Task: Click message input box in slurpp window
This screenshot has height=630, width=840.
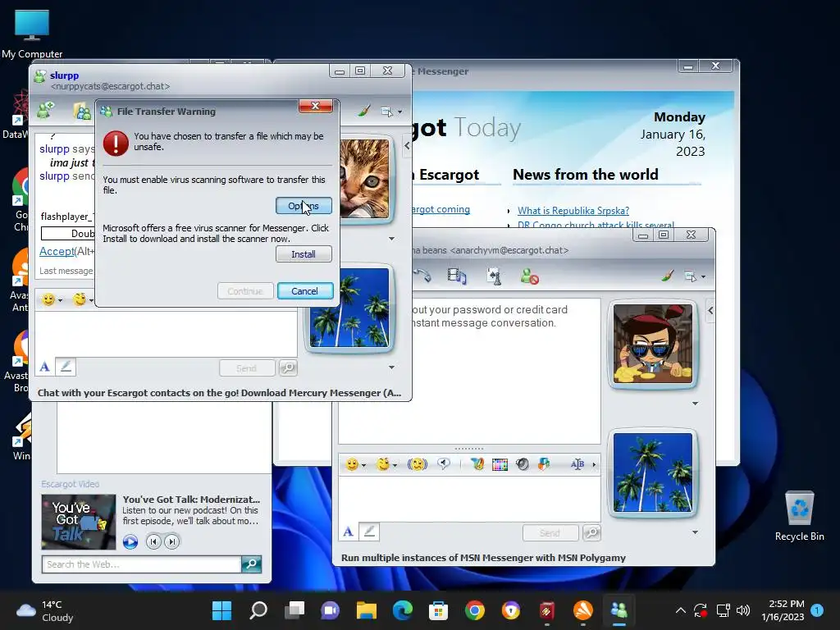Action: 166,333
